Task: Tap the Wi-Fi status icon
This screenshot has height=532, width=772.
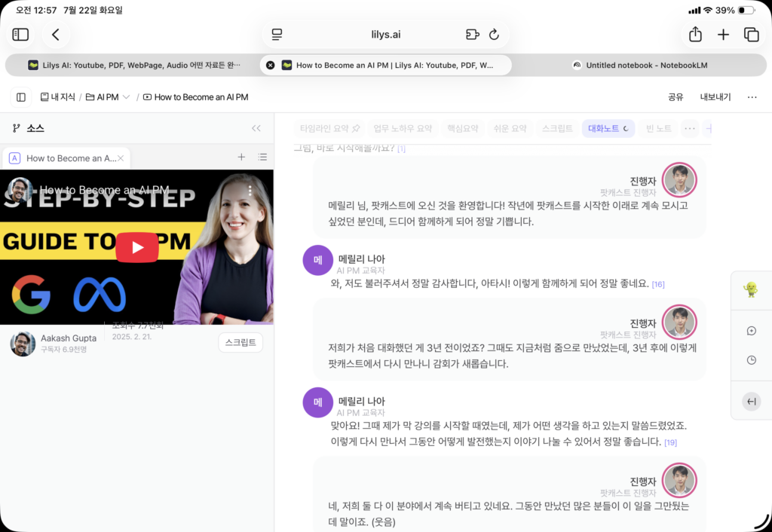Action: pyautogui.click(x=708, y=11)
